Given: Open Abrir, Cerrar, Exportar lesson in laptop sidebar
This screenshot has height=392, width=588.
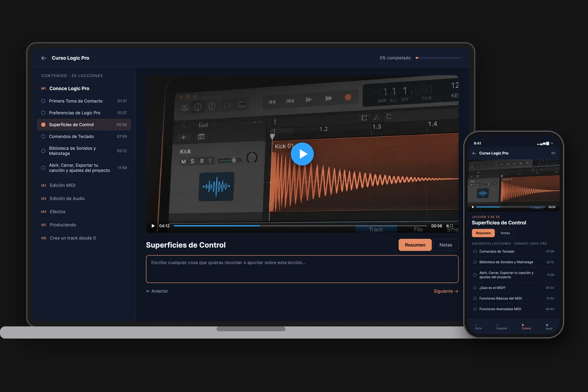Looking at the screenshot, I should pos(84,168).
